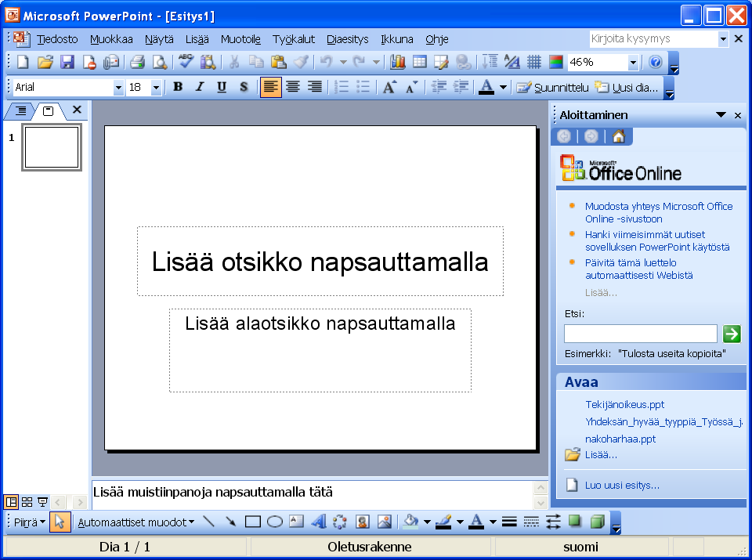The width and height of the screenshot is (752, 560).
Task: Select the slide 1 thumbnail
Action: 52,147
